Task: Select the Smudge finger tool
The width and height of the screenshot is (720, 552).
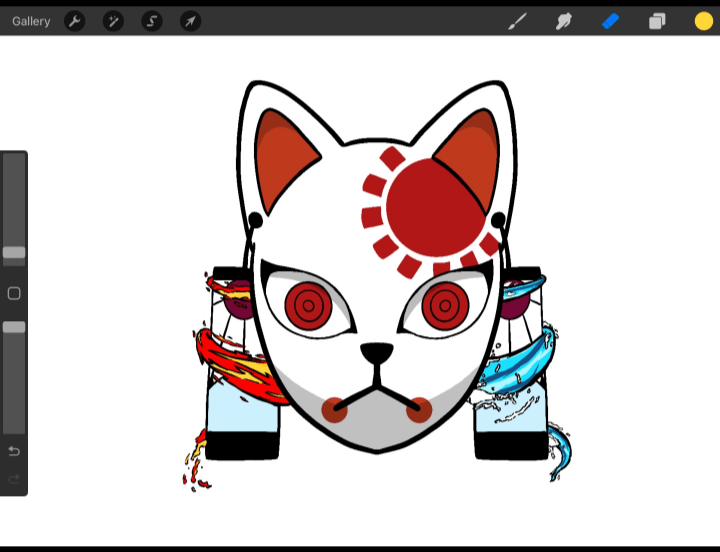Action: [x=564, y=21]
